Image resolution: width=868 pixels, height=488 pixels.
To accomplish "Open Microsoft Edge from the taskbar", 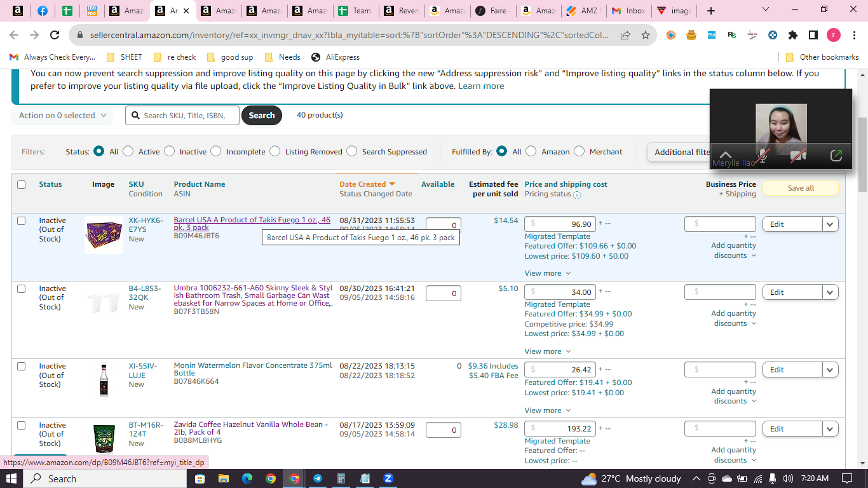I will point(247,478).
